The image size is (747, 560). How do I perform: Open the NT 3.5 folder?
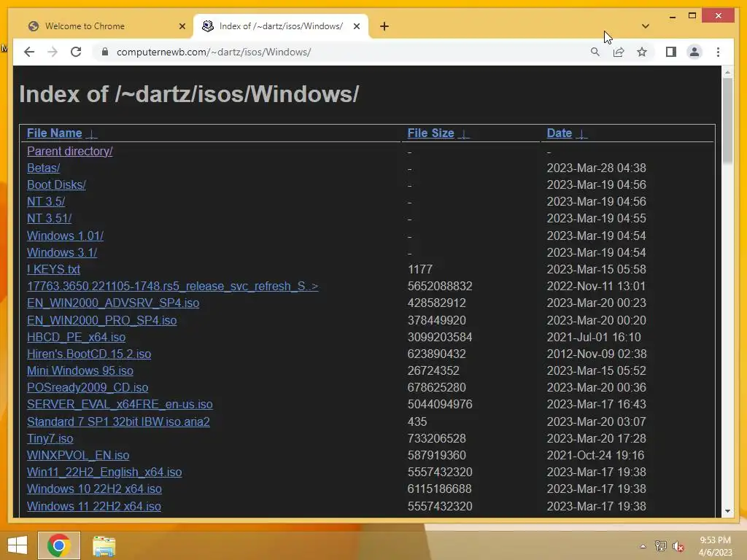click(x=46, y=201)
